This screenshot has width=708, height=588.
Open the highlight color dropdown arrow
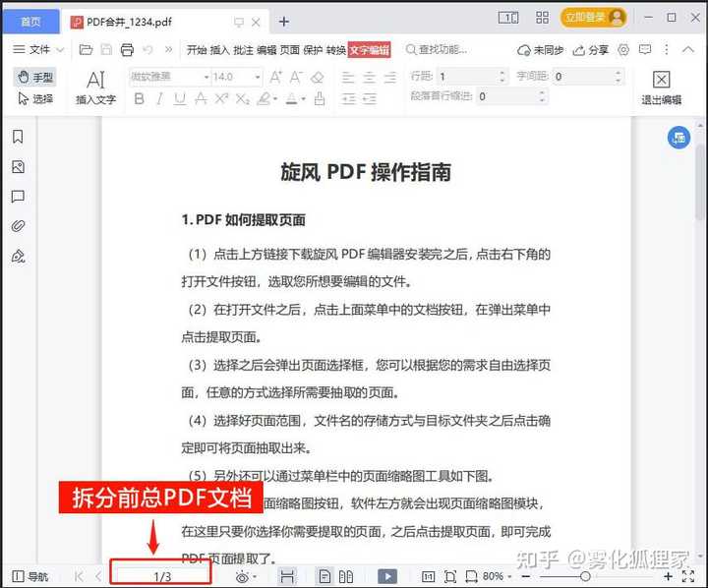[x=275, y=99]
